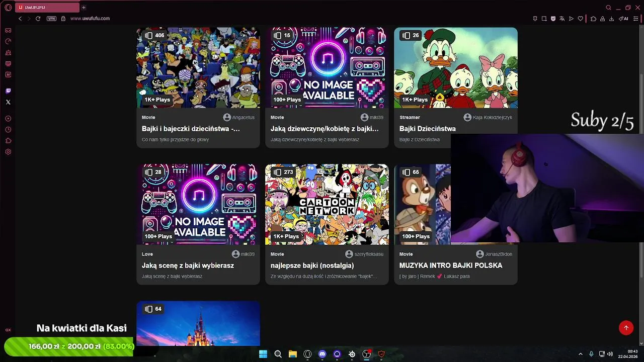
Task: Open 'Bajki Dzieciństwa' title link
Action: pyautogui.click(x=428, y=129)
